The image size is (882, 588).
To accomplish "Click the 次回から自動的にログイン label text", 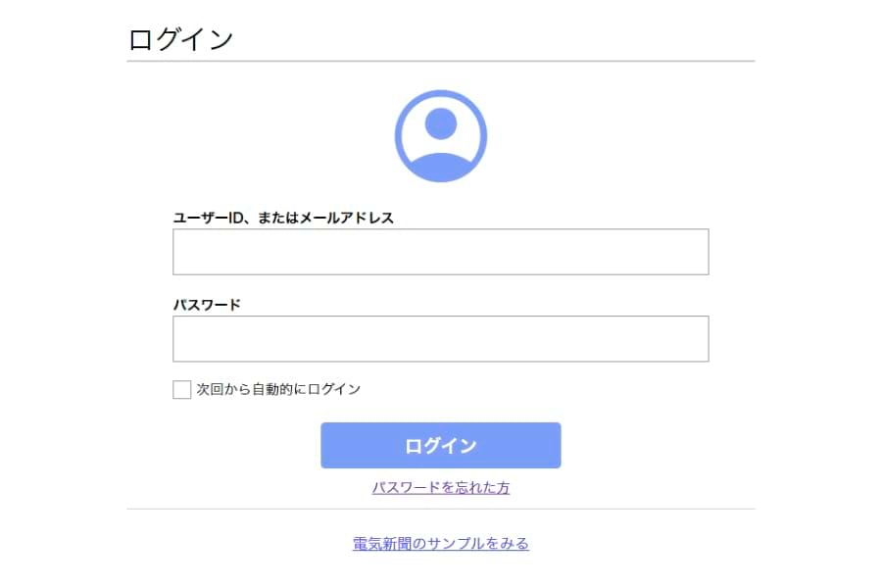I will [x=278, y=389].
